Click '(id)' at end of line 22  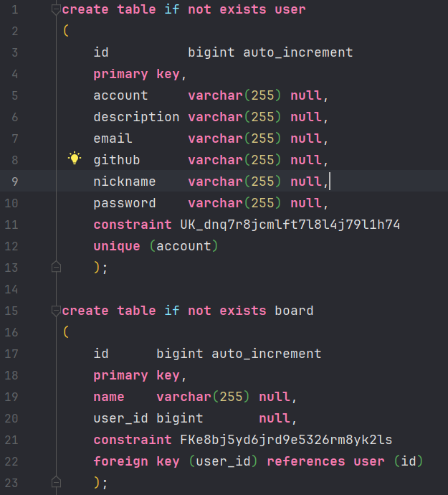[x=409, y=461]
